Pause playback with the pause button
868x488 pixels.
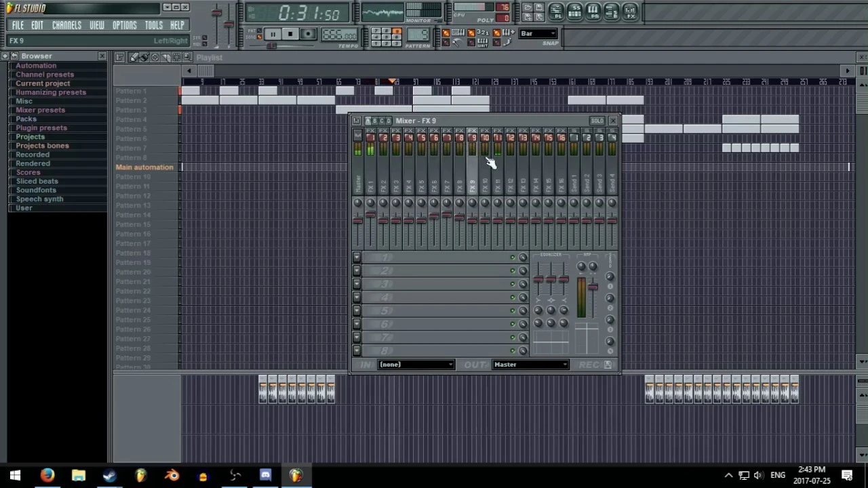[273, 34]
